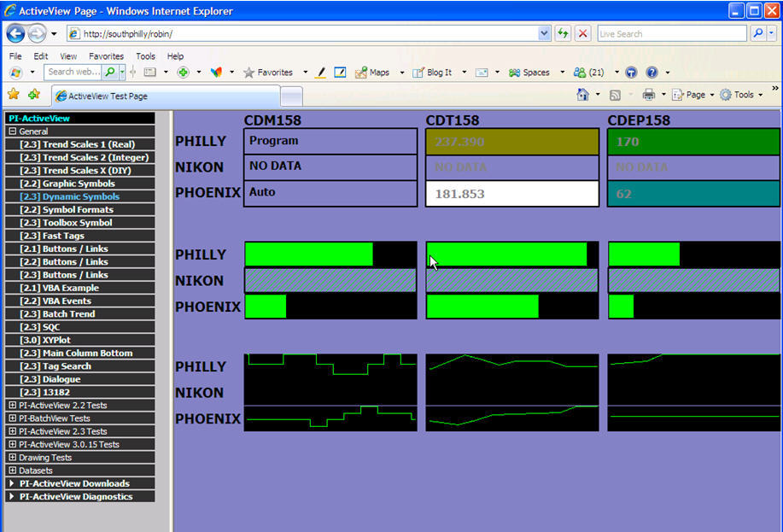
Task: Click the Favorites Center star icon
Action: 14,95
